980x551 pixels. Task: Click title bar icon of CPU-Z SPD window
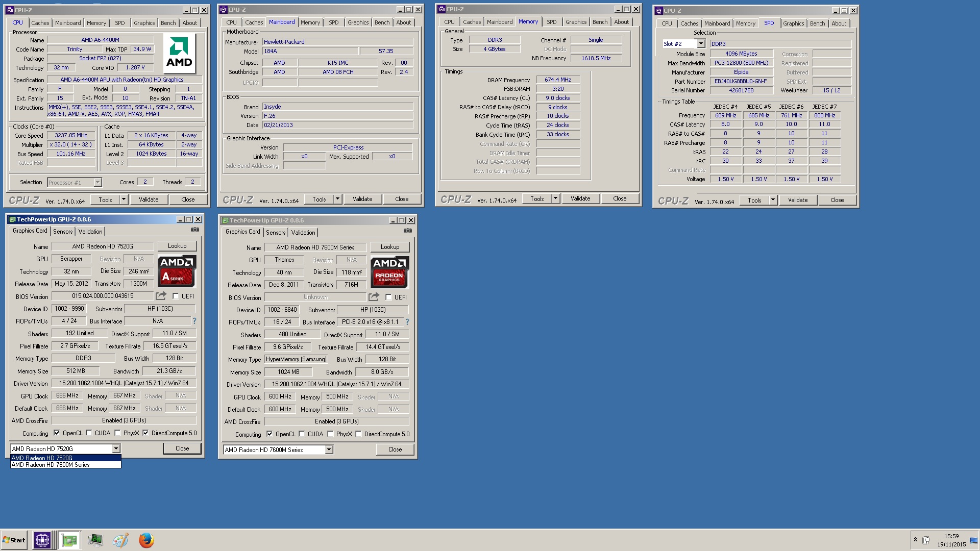tap(659, 10)
